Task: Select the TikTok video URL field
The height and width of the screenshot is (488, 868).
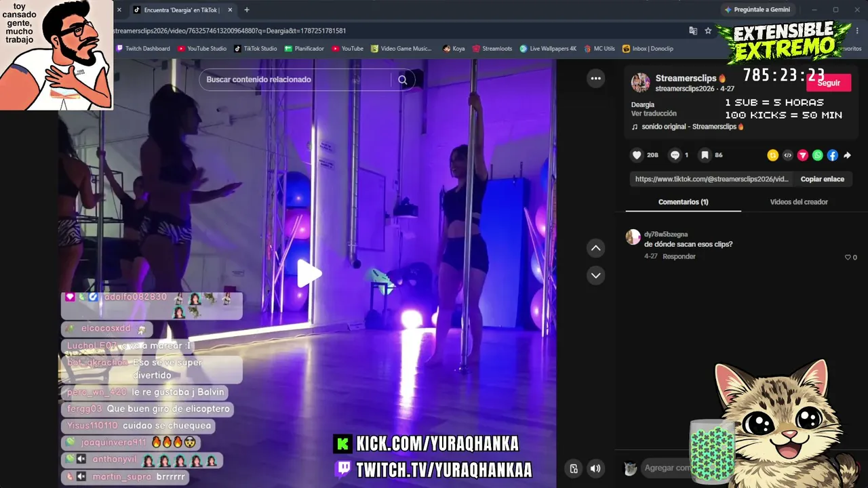Action: 711,179
